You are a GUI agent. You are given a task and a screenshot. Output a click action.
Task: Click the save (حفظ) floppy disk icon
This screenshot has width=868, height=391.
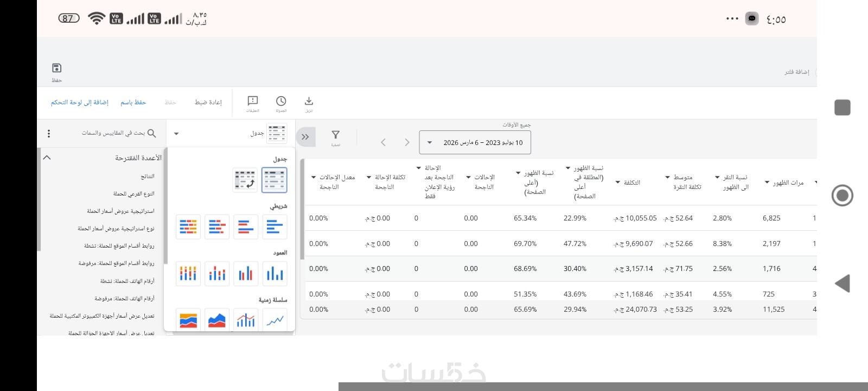(x=56, y=68)
